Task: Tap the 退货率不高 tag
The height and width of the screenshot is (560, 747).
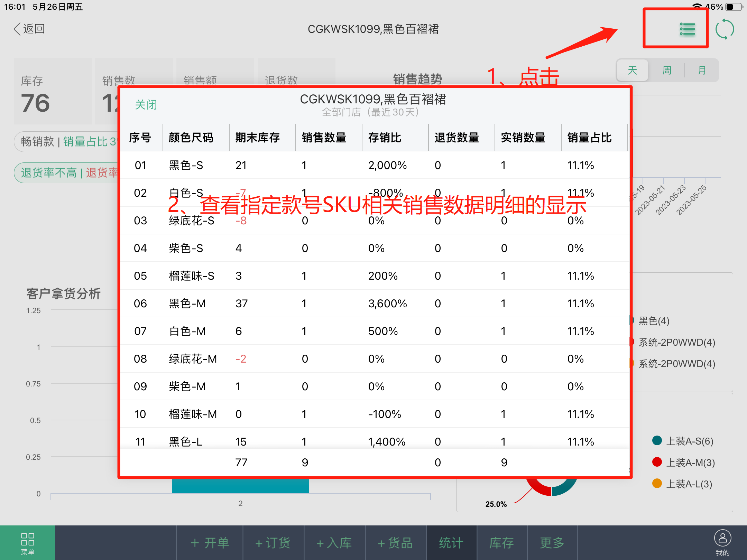Action: 66,173
